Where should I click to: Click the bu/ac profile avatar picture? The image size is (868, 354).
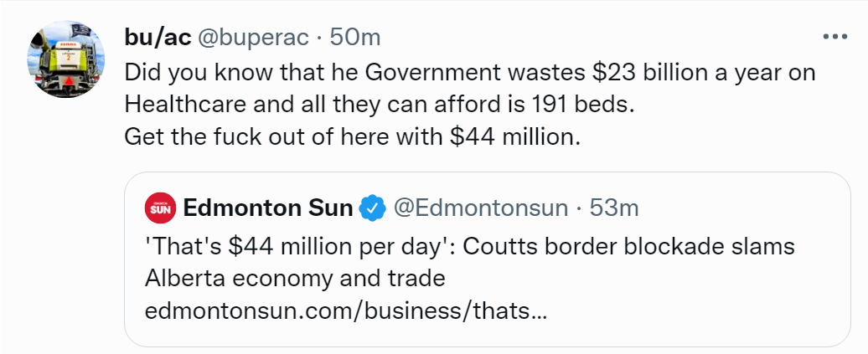66,59
